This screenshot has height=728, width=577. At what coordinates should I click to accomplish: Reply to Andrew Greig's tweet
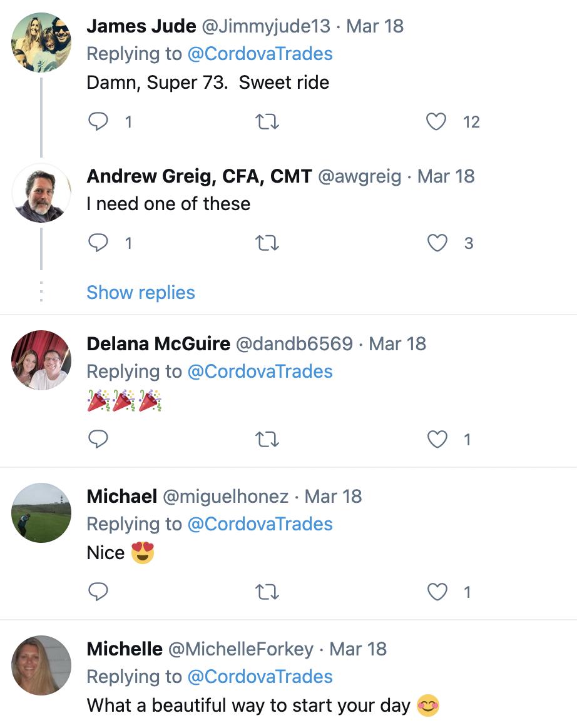point(98,243)
